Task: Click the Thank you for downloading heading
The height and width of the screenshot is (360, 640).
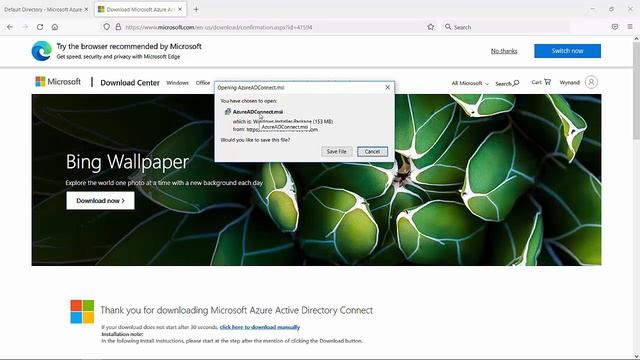Action: 236,310
